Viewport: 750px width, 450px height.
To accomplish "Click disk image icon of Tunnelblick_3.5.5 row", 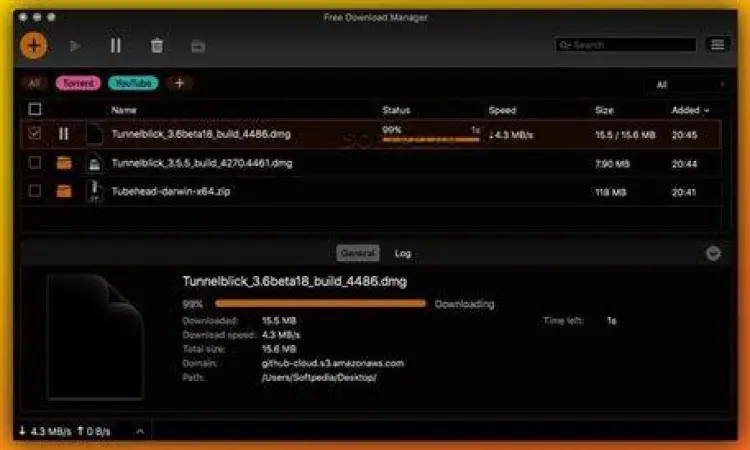I will [x=94, y=163].
